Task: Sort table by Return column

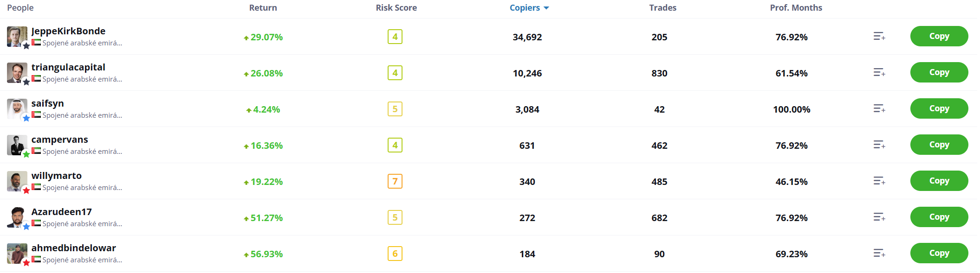Action: 263,8
